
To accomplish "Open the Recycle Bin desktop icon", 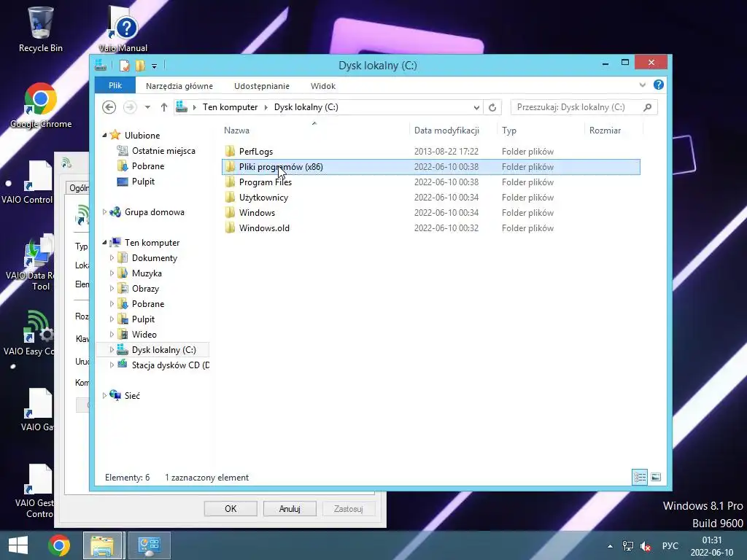I will 41,28.
